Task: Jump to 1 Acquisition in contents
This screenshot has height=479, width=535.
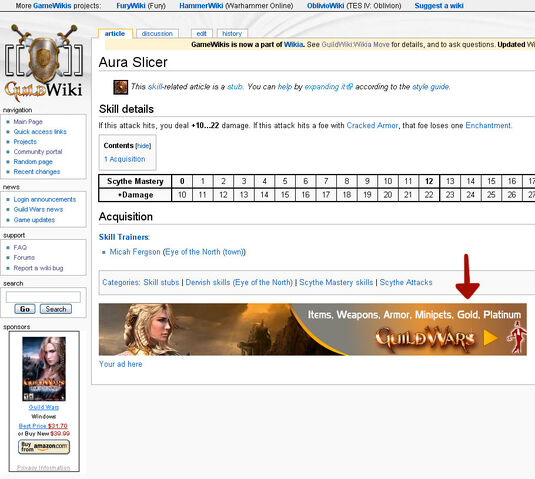Action: (x=125, y=159)
